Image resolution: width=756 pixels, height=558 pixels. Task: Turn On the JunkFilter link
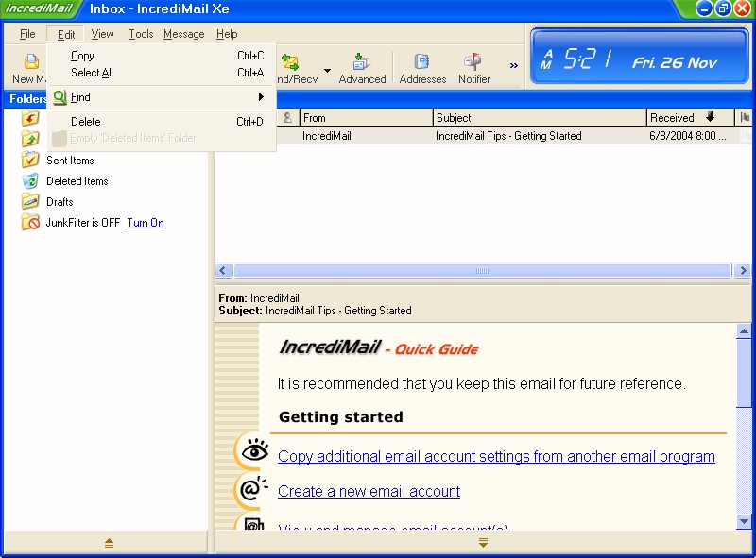pos(145,223)
